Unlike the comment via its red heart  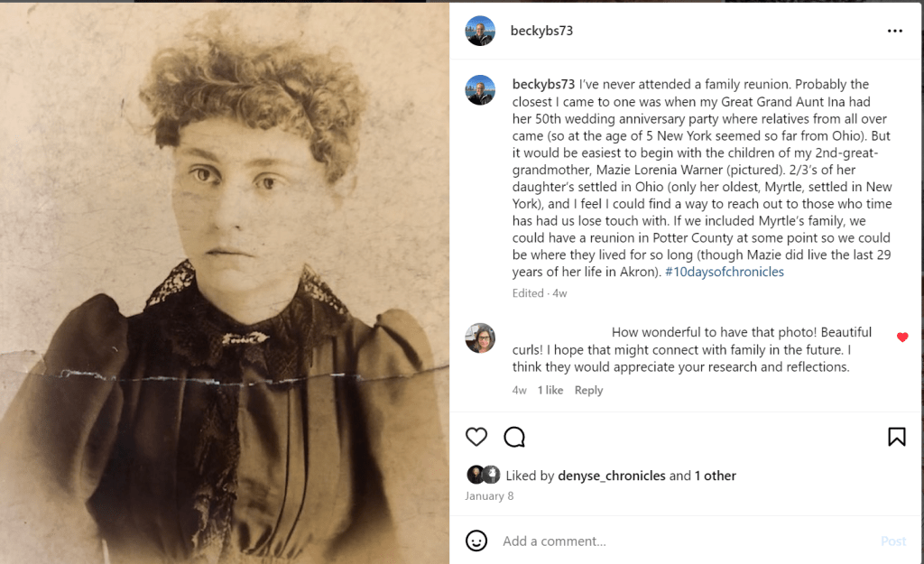[x=902, y=337]
